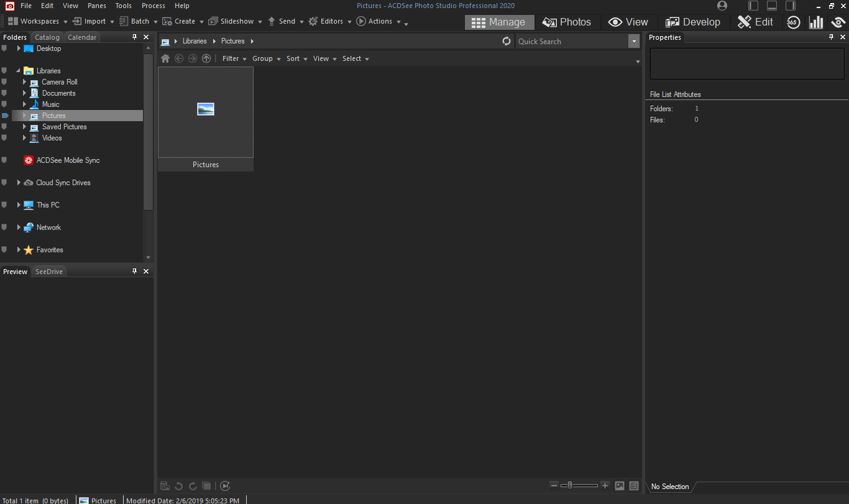
Task: Click in the Quick Search field
Action: 572,42
